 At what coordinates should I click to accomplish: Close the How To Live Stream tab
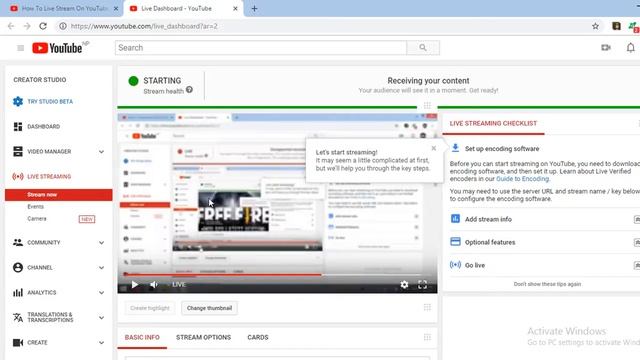click(116, 8)
